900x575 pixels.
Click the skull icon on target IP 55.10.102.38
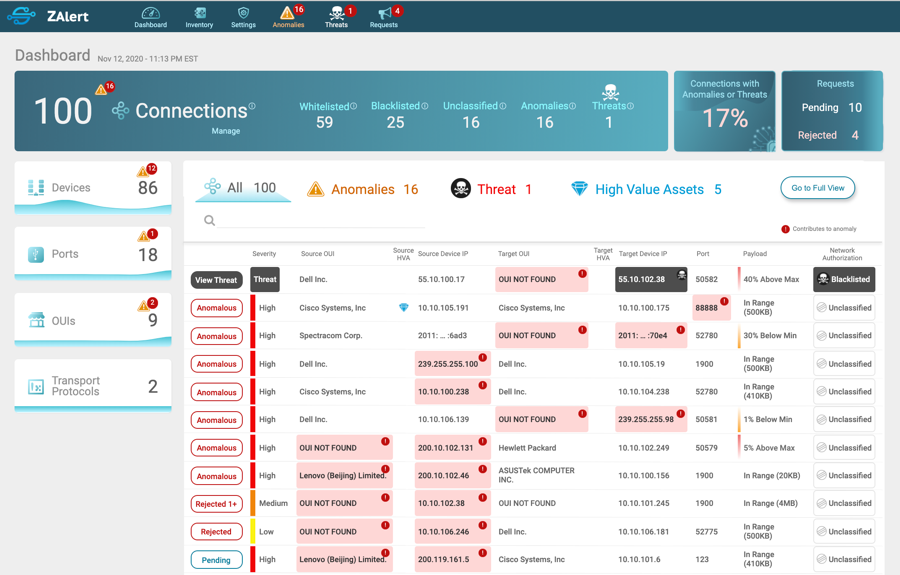tap(681, 274)
